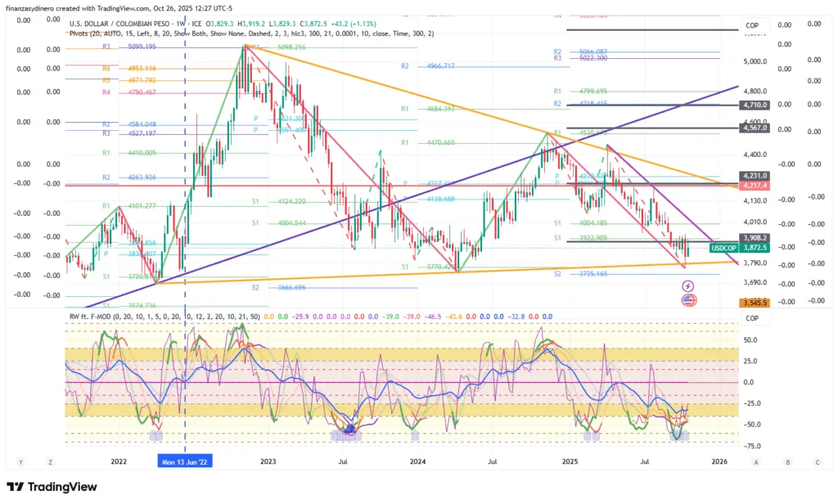This screenshot has height=504, width=838.
Task: Click the purple lightning bolt event icon
Action: click(688, 286)
